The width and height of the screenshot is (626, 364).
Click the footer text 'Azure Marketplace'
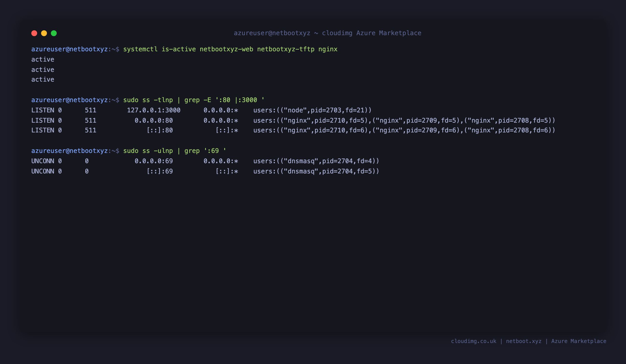pos(579,341)
